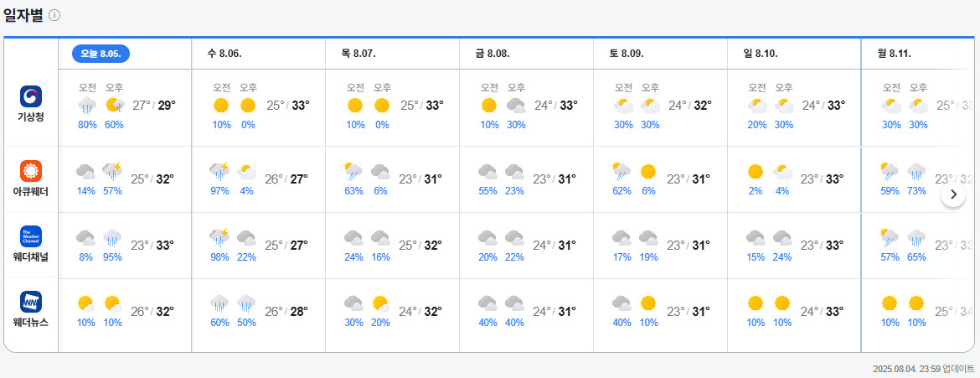The width and height of the screenshot is (980, 378).
Task: Click 기상청 27°/29° temperature for today
Action: click(x=154, y=105)
